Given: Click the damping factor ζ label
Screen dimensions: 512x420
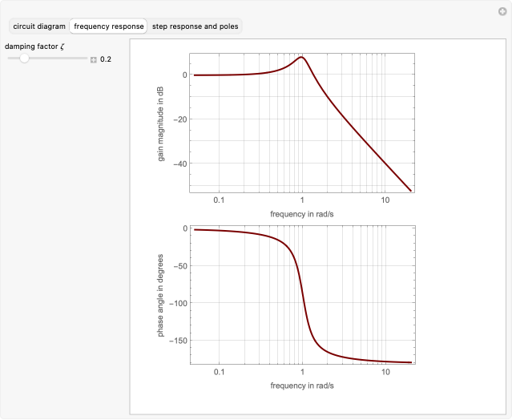Looking at the screenshot, I should 35,46.
